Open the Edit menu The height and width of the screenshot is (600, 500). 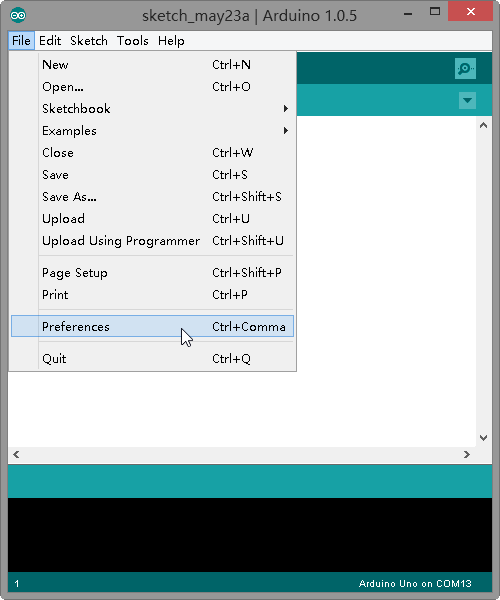coord(50,41)
